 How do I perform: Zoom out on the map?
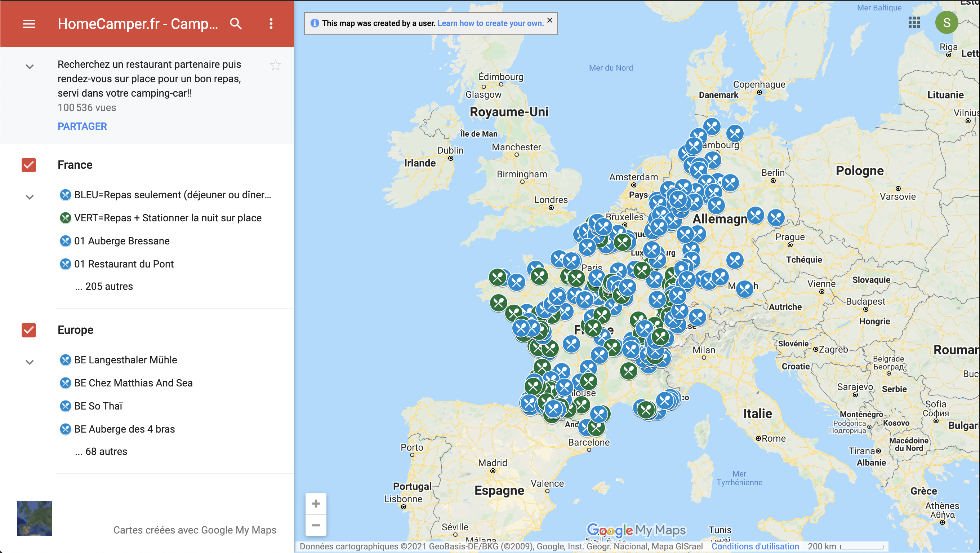tap(316, 525)
